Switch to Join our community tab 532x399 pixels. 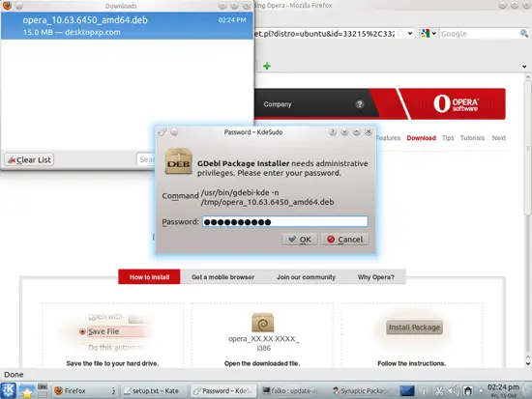(306, 277)
